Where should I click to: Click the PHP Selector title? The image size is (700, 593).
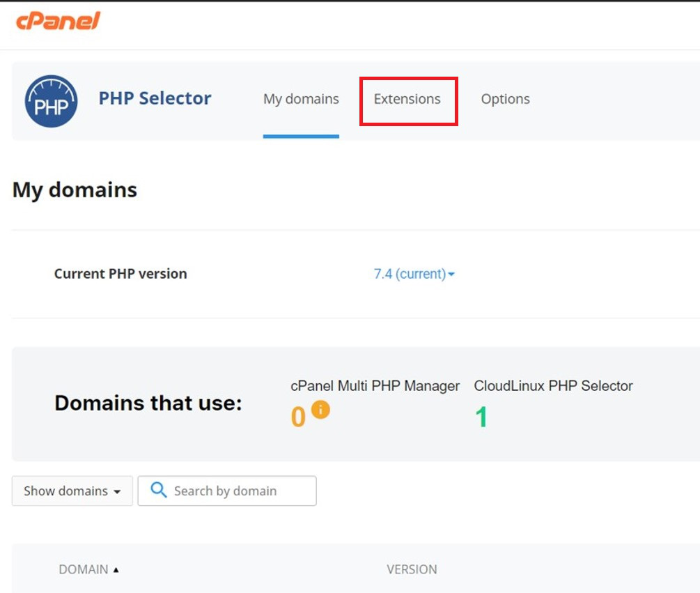pos(155,98)
